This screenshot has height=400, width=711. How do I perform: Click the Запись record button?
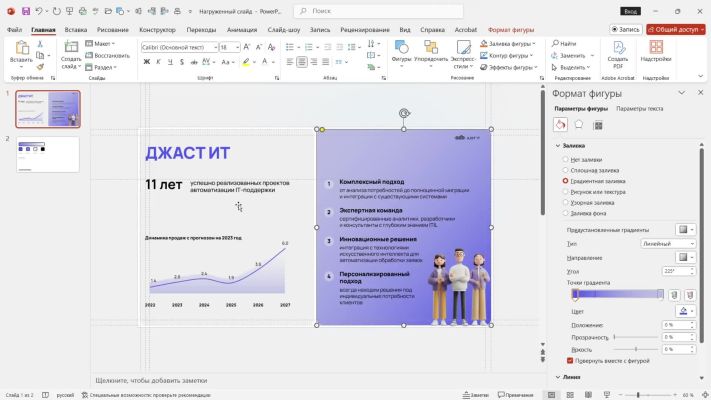point(626,29)
